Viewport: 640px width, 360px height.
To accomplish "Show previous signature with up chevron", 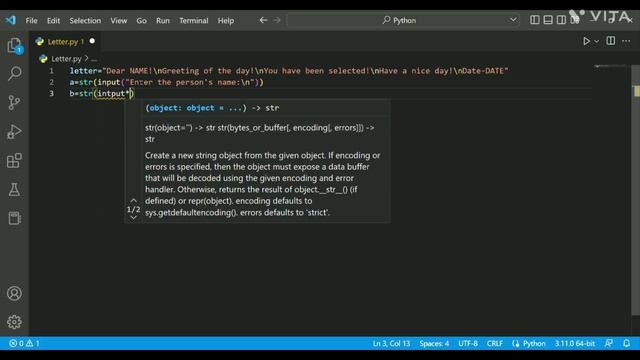I will coord(133,200).
